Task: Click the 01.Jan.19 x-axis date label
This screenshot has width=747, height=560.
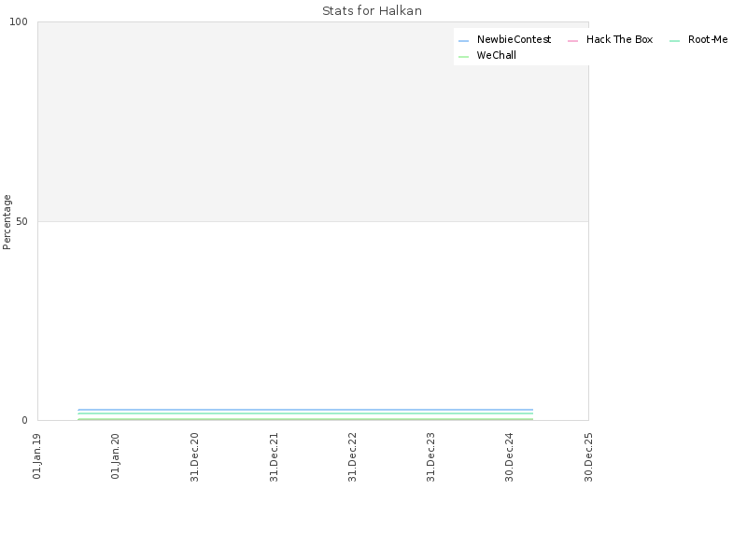Action: tap(36, 455)
